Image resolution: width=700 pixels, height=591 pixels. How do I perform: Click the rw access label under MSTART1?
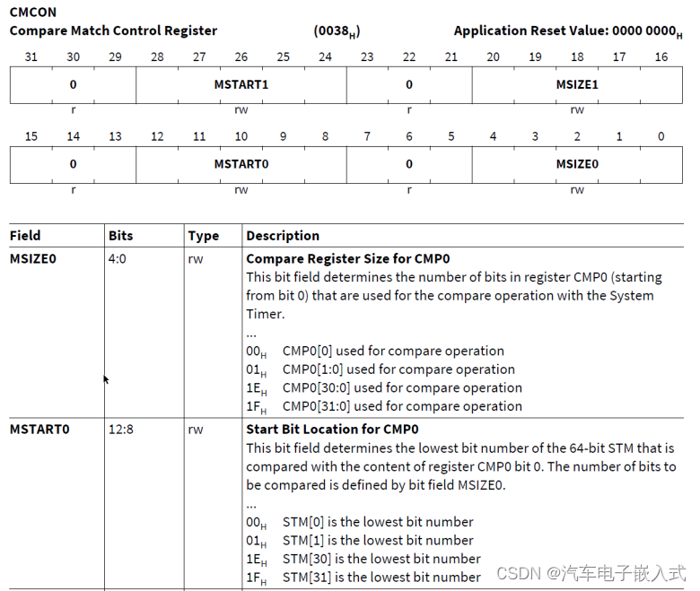click(x=241, y=109)
